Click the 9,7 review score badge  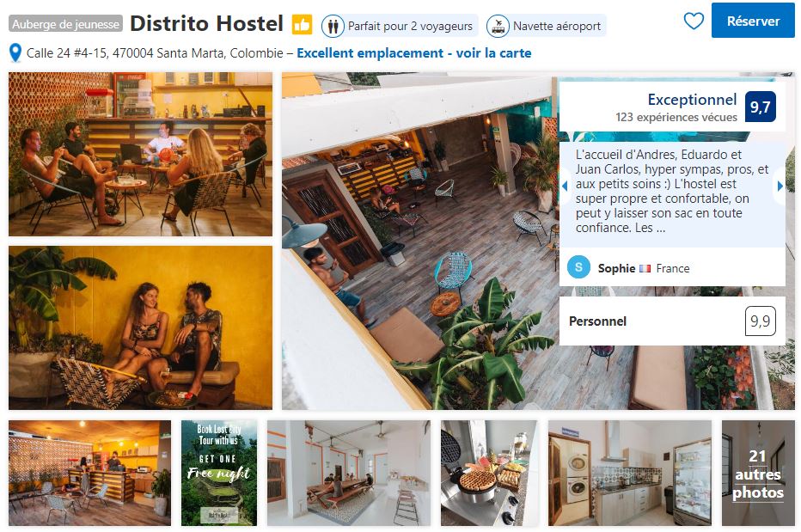(760, 107)
